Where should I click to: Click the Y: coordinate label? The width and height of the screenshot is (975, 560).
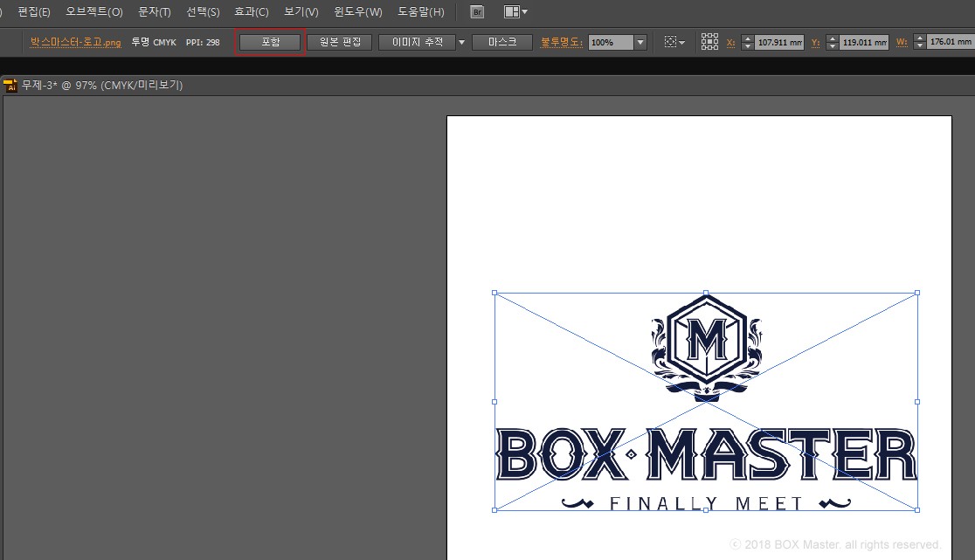(815, 42)
